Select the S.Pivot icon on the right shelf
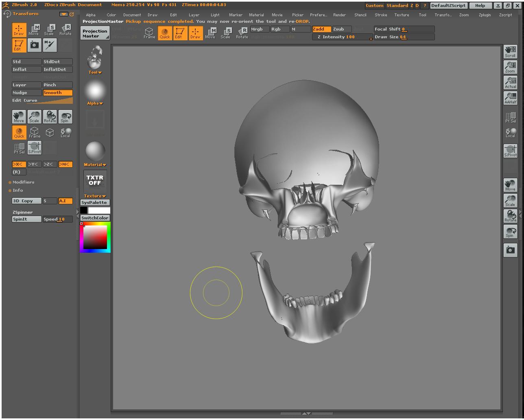The width and height of the screenshot is (524, 420). 510,151
